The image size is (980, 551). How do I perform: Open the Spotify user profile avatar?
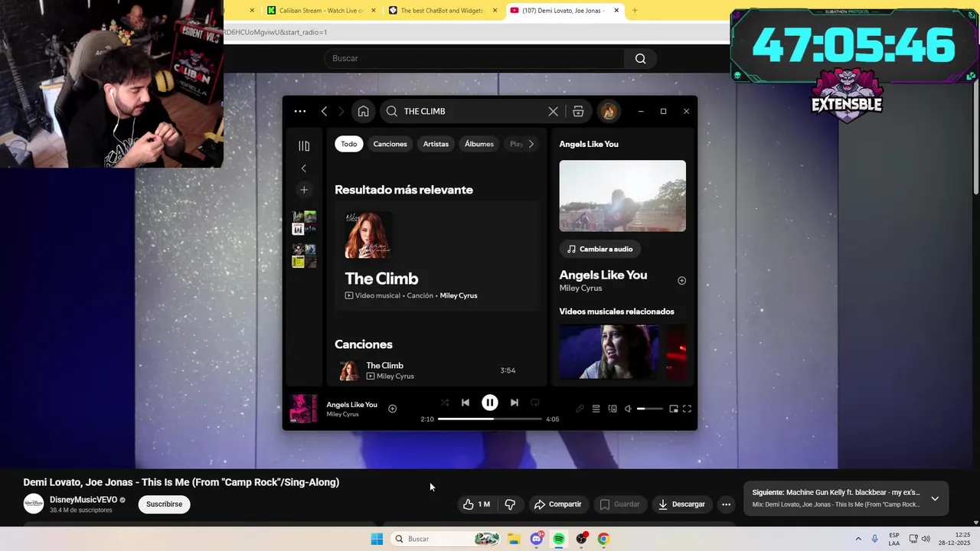[x=609, y=111]
